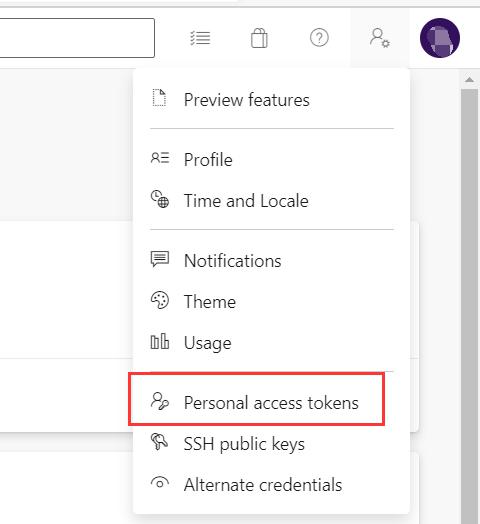Click the scrollbar up arrow

tap(469, 80)
